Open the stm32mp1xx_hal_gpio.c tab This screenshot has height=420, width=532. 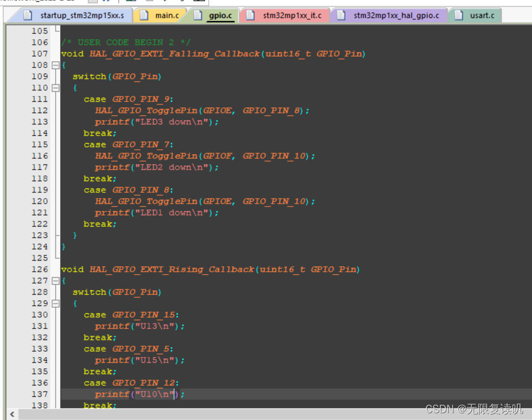point(389,16)
